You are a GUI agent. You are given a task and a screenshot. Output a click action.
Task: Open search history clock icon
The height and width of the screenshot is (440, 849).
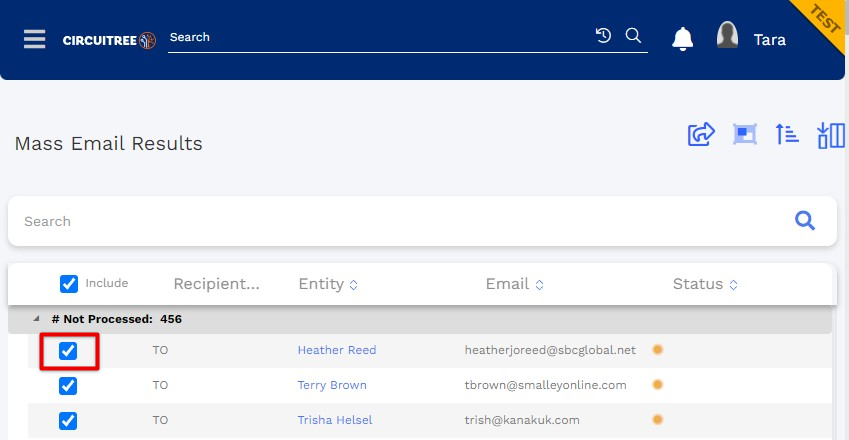(x=603, y=36)
